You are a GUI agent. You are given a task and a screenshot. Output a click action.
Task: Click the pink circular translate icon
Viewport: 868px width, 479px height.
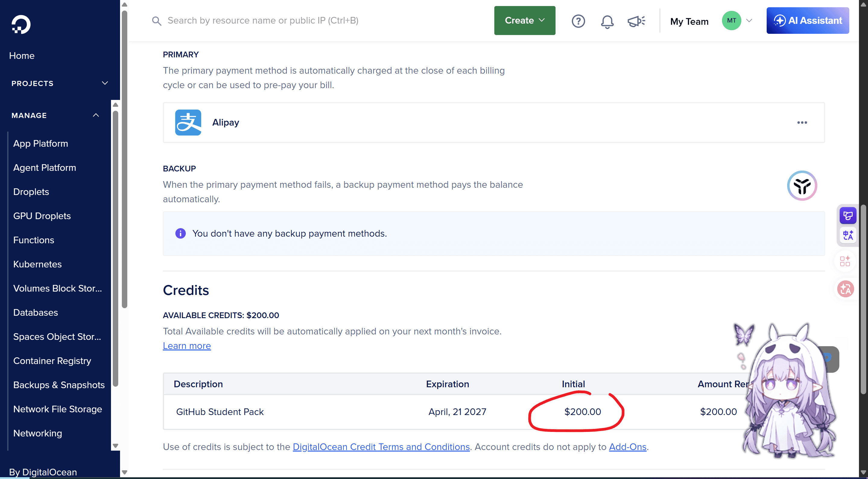click(846, 289)
